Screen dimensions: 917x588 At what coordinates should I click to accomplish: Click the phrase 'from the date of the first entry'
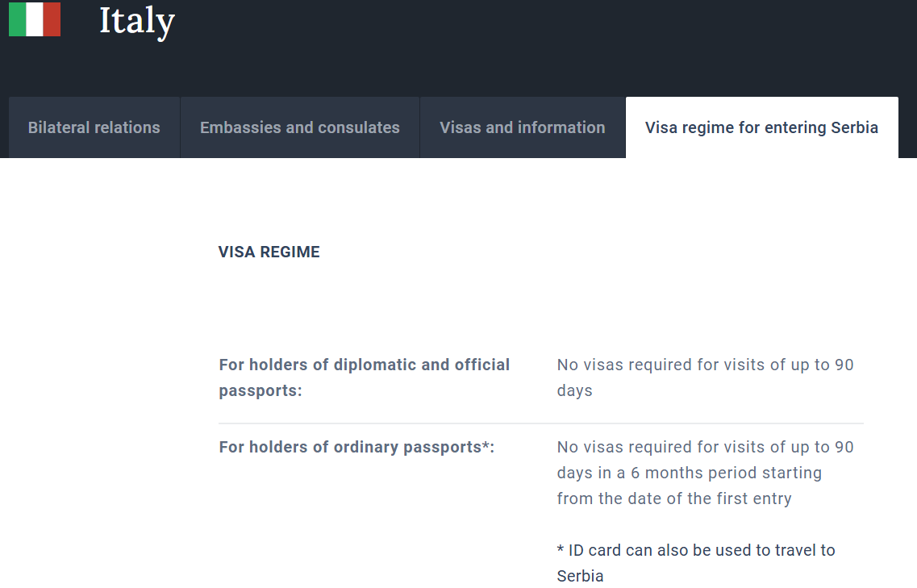(674, 498)
